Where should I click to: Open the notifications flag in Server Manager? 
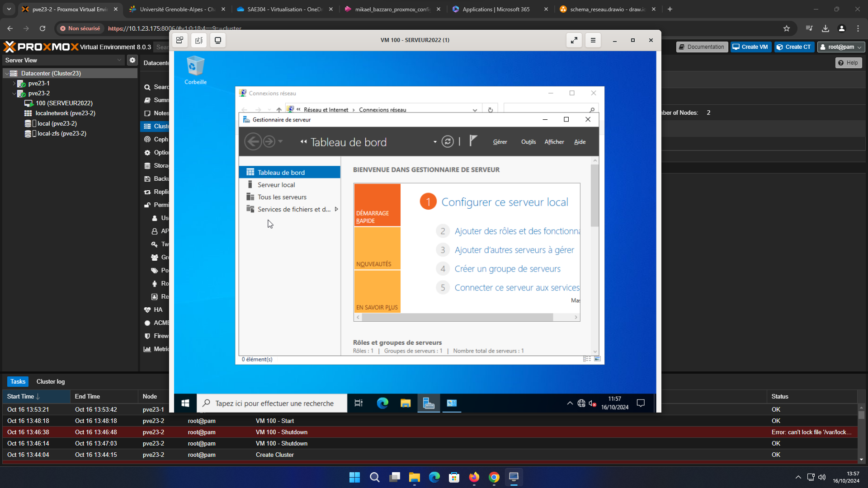[x=473, y=141]
